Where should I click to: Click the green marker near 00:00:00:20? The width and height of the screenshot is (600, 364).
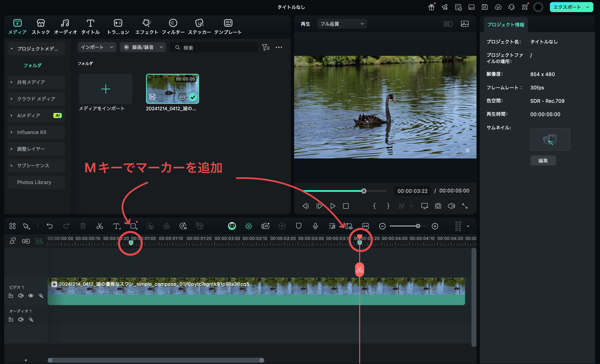tap(131, 243)
